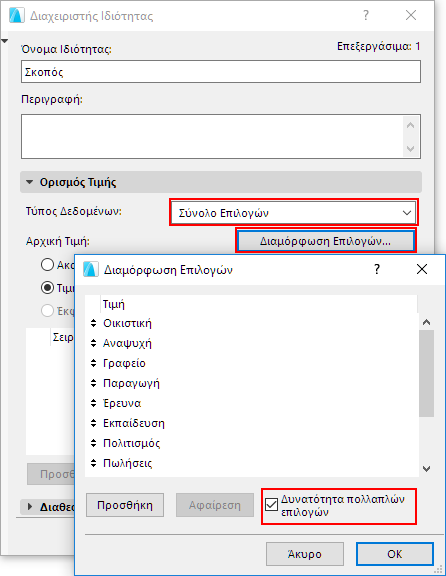The image size is (446, 576).
Task: Select the Πωλήσεις value in the list
Action: pos(127,463)
